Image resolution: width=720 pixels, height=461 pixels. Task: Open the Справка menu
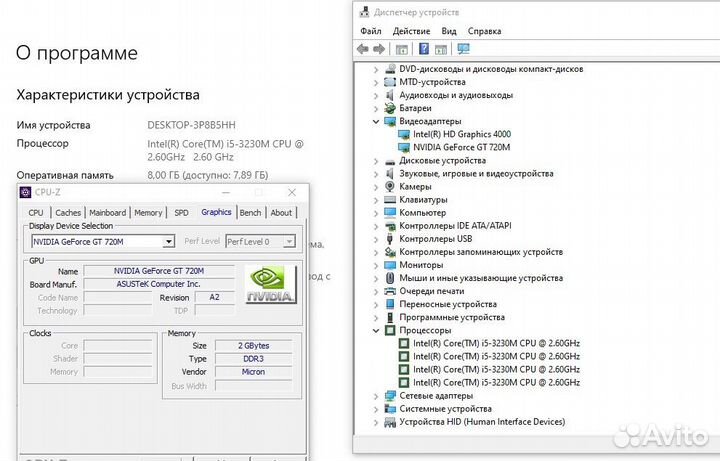tap(484, 31)
